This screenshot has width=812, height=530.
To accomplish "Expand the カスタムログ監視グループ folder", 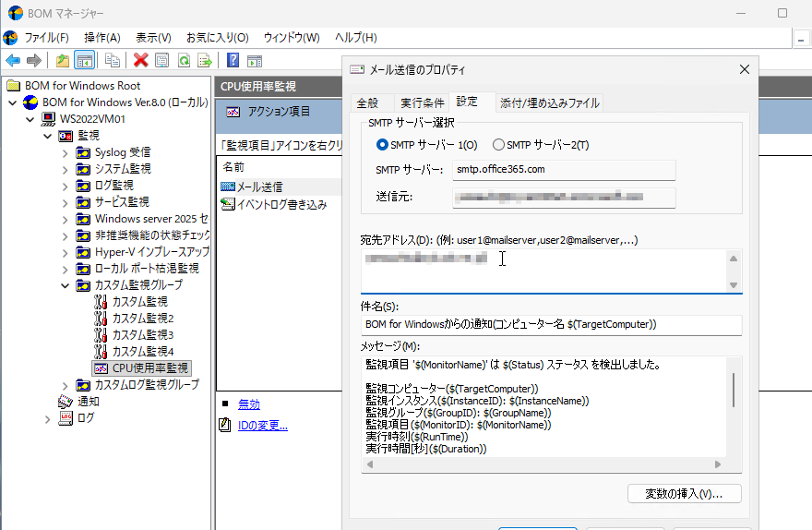I will pos(65,385).
